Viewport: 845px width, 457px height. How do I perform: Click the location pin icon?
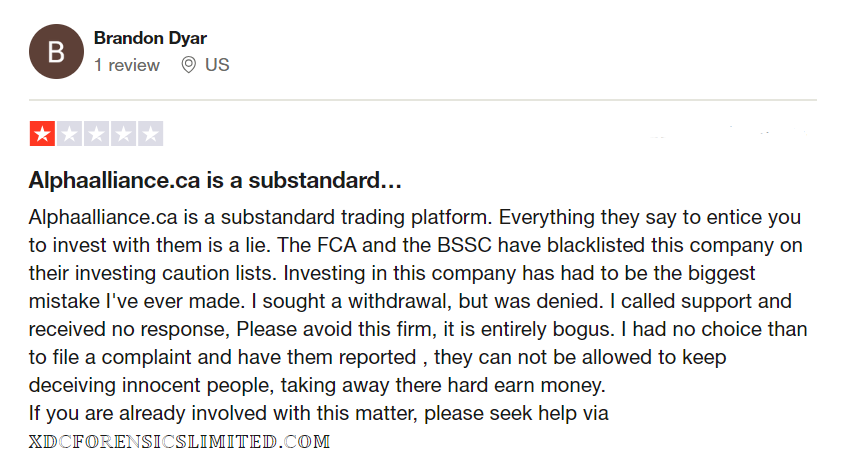pos(188,65)
